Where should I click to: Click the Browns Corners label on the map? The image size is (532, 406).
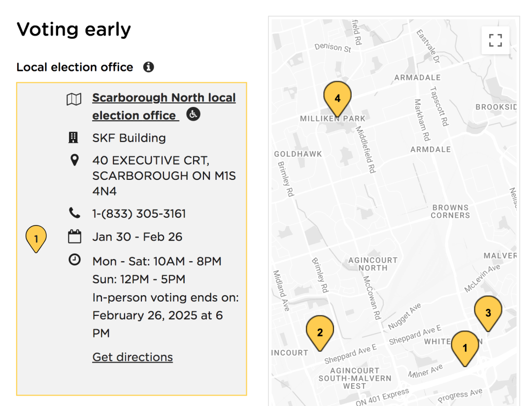pyautogui.click(x=451, y=211)
